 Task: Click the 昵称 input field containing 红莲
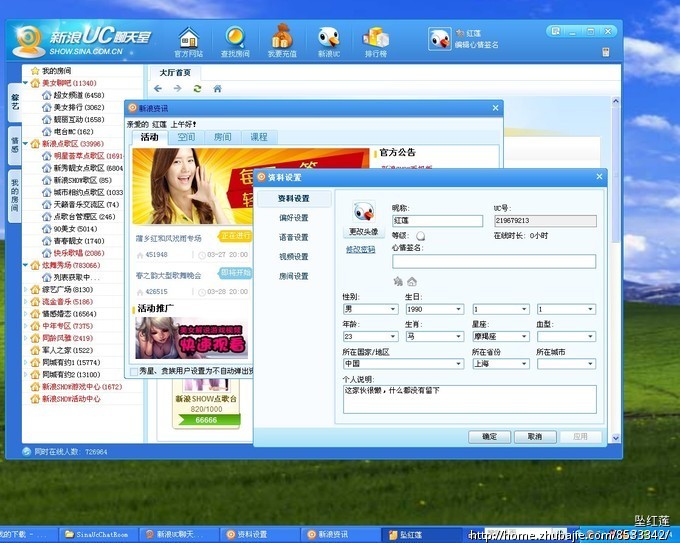437,221
